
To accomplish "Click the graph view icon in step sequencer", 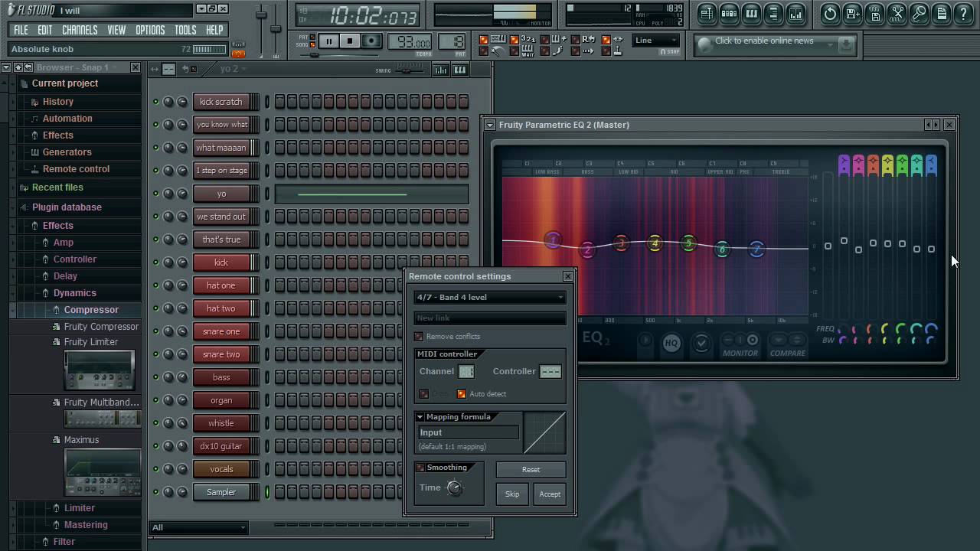I will [x=441, y=70].
